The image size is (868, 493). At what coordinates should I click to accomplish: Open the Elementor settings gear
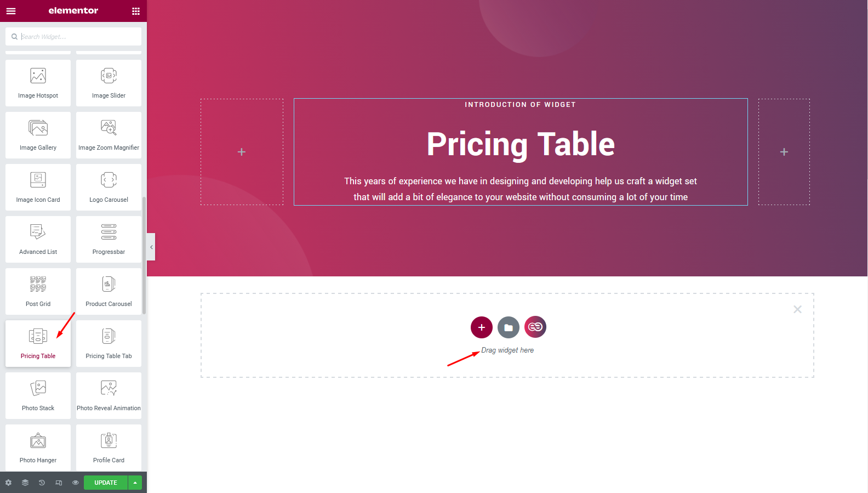[8, 483]
